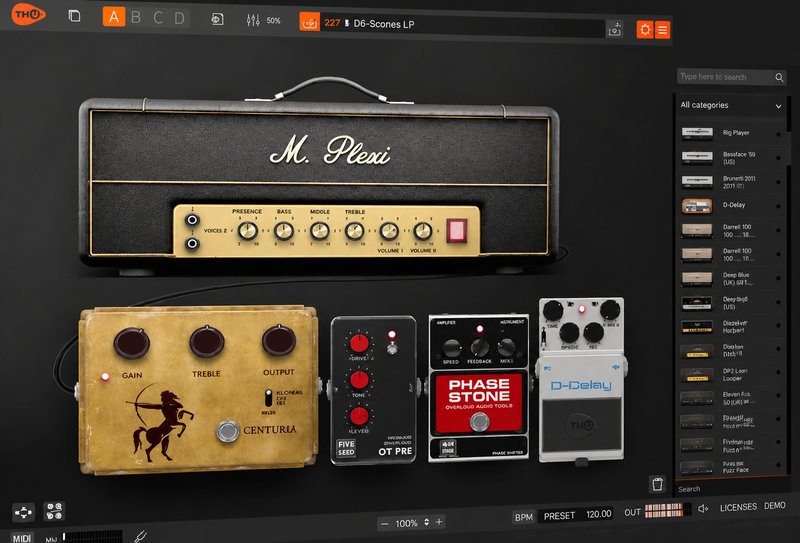Select Brunetti 2011 in component list
800x543 pixels.
pos(731,182)
